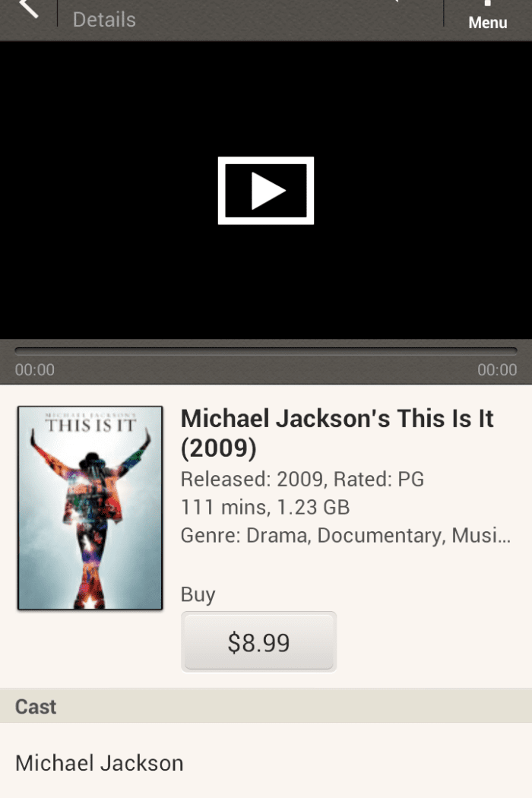Open the This Is It poster thumbnail
Screen dimensions: 532x798
[90, 508]
